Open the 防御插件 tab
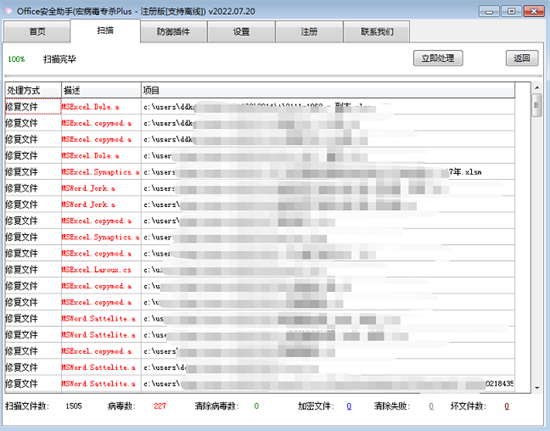The width and height of the screenshot is (550, 431). click(173, 32)
